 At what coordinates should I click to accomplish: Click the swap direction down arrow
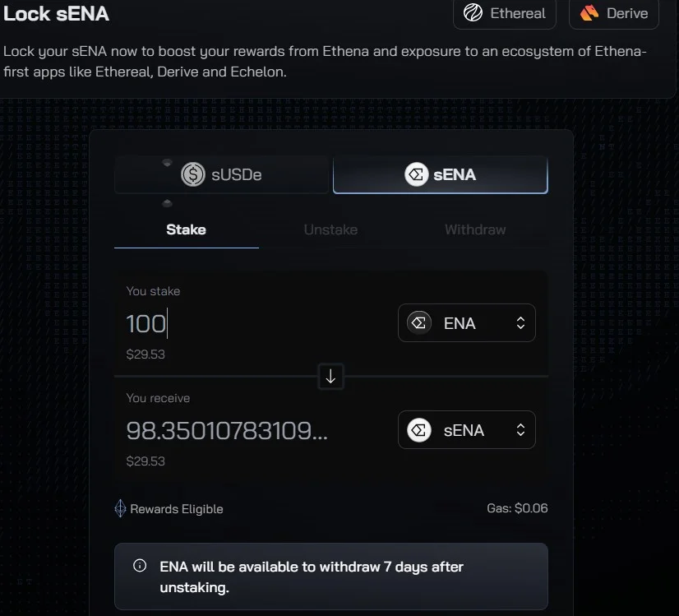pyautogui.click(x=330, y=377)
